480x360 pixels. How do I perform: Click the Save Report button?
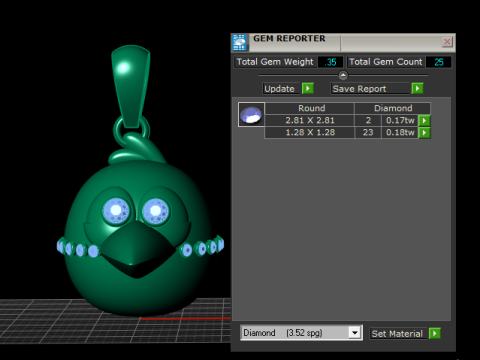click(370, 89)
